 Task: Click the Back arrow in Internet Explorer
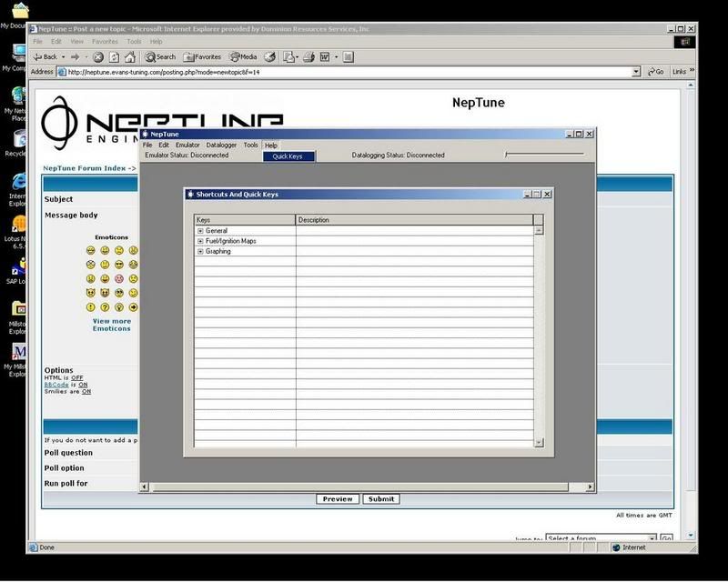pos(45,57)
